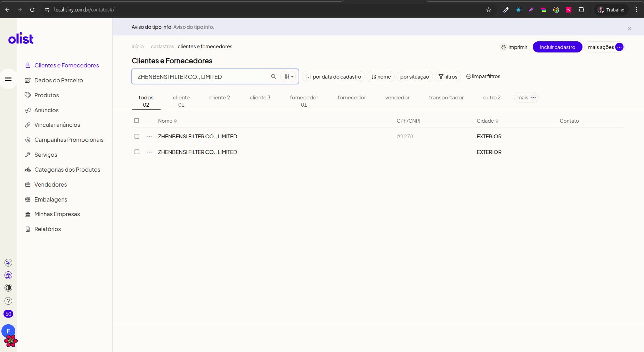Select the cliente 01 tab

(x=181, y=101)
